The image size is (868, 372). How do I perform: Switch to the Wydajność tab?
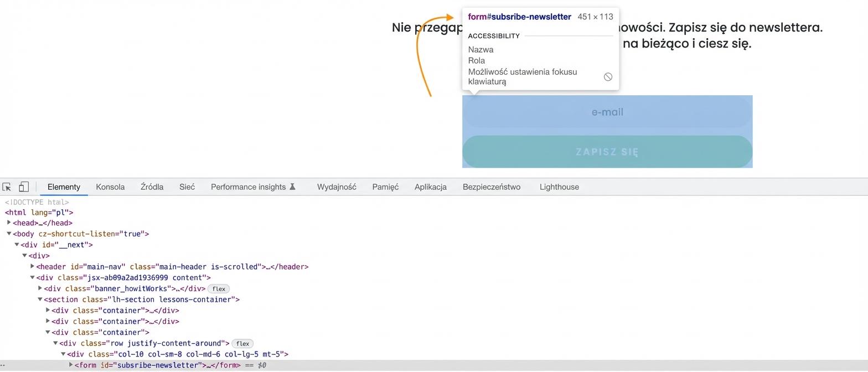(337, 187)
